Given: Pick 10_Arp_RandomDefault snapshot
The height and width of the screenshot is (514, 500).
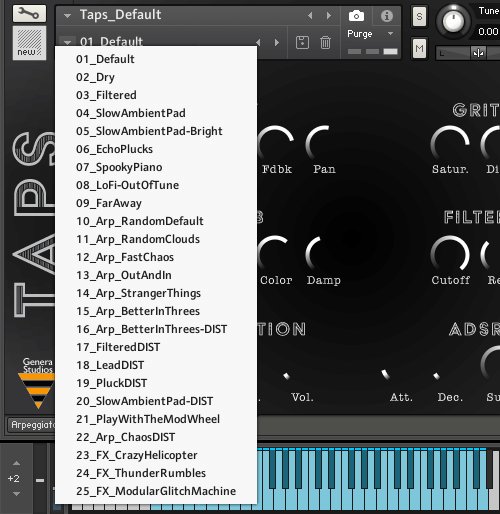Looking at the screenshot, I should pos(156,221).
